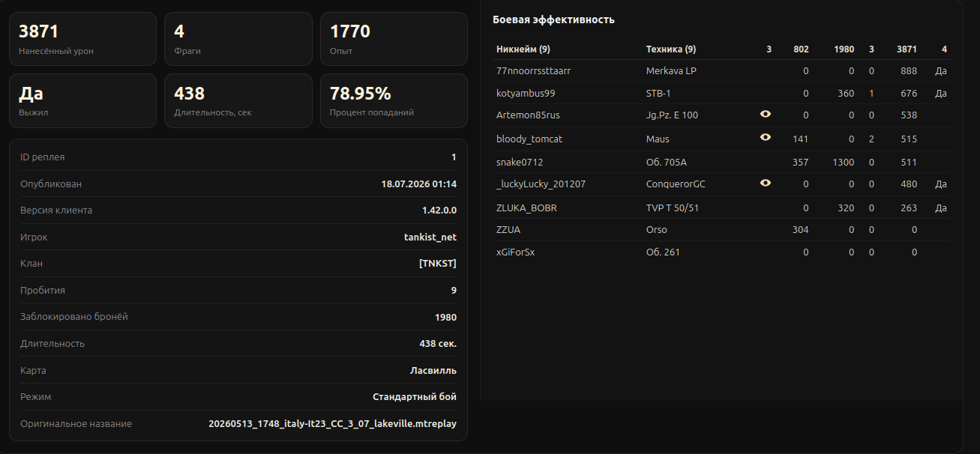Click the eye icon in Artemon85rus row
Screen dimensions: 980x454
(766, 114)
